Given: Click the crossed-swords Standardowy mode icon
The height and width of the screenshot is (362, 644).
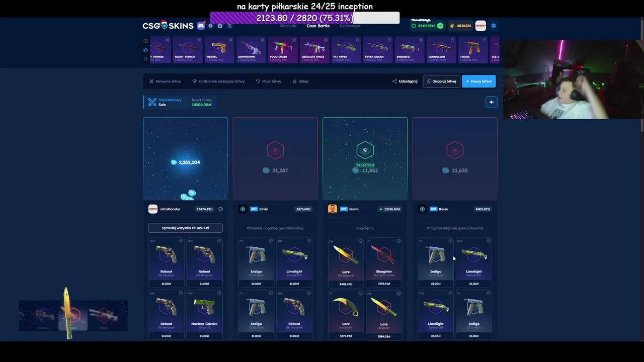Looking at the screenshot, I should (152, 102).
